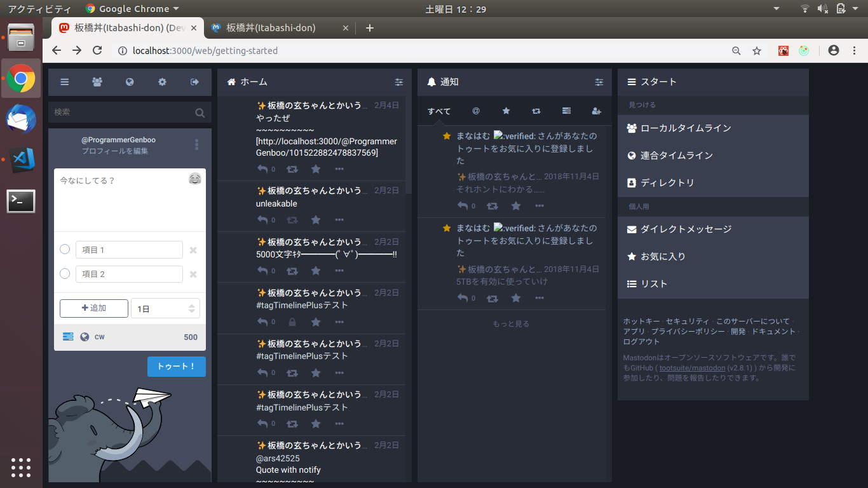Select the radio button for 項目 2
The width and height of the screenshot is (868, 488).
click(65, 274)
